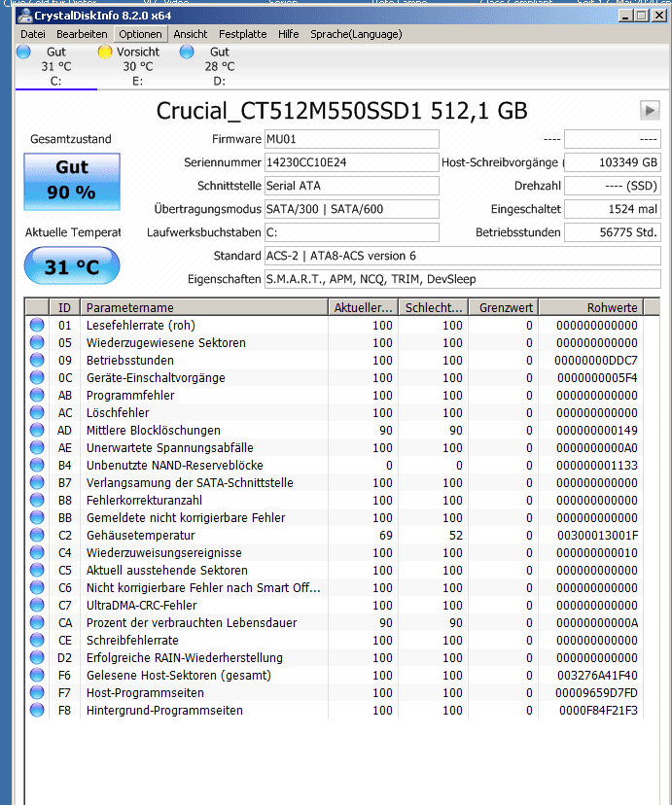Click status icon of Schreibfehlerrate row
This screenshot has width=672, height=805.
[37, 640]
